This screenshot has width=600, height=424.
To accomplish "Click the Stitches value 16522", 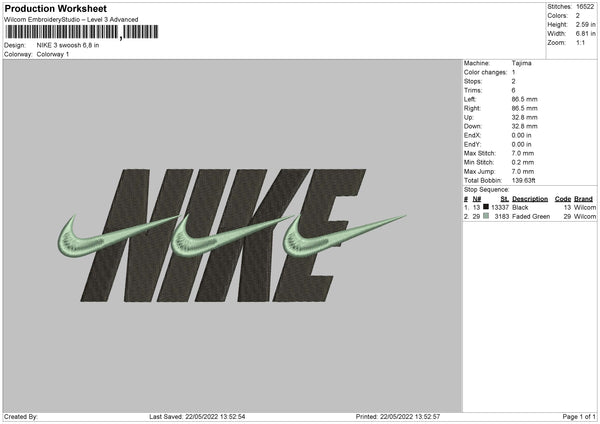I will click(x=585, y=7).
